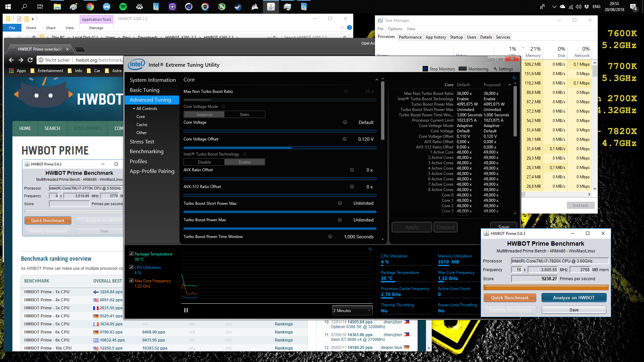Set Core Voltage Mode to Adaptive
The image size is (644, 362).
[204, 115]
